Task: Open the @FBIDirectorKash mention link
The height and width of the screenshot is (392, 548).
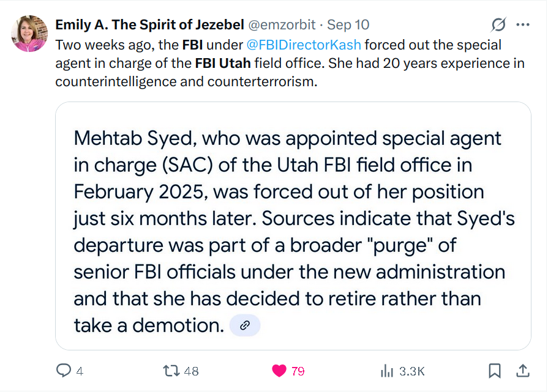Action: [304, 45]
